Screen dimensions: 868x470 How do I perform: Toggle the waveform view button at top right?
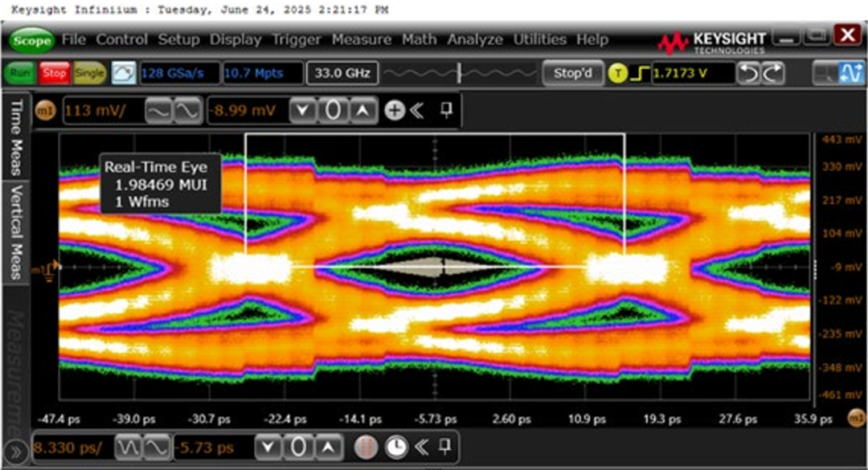point(850,73)
